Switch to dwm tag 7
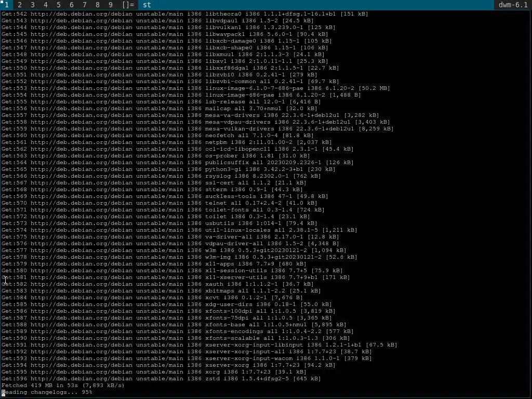The height and width of the screenshot is (399, 532). 85,5
